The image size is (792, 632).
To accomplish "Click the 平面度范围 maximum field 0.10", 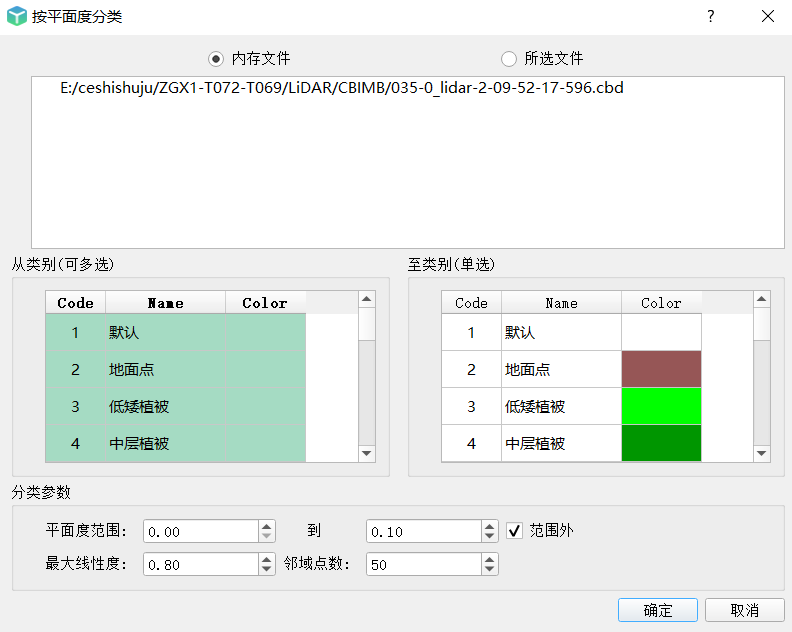I will (424, 531).
